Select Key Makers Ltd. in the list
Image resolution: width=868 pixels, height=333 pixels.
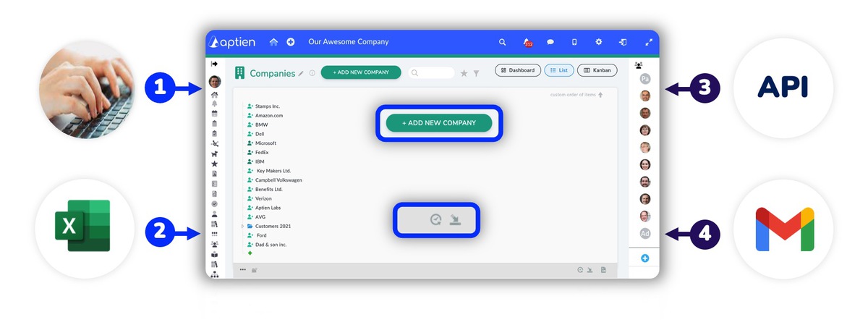click(x=274, y=171)
